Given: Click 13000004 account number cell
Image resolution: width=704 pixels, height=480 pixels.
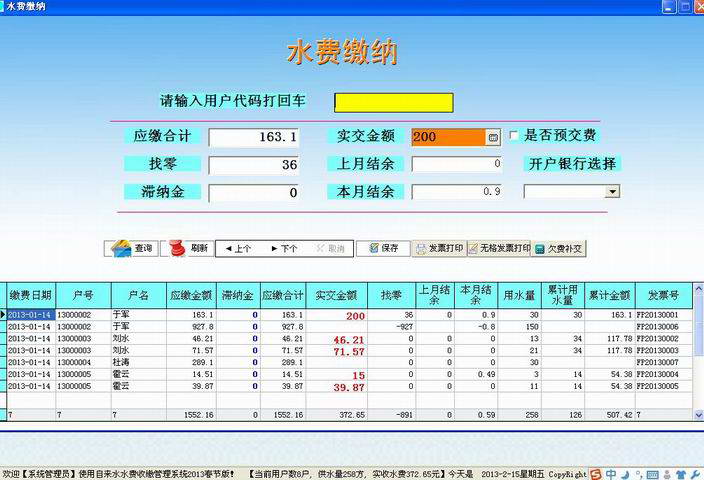Looking at the screenshot, I should [83, 362].
